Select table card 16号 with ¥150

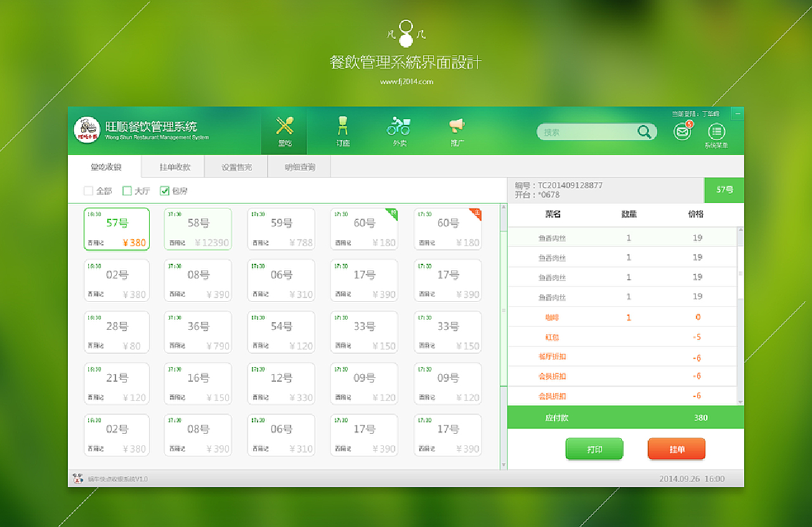pyautogui.click(x=198, y=384)
